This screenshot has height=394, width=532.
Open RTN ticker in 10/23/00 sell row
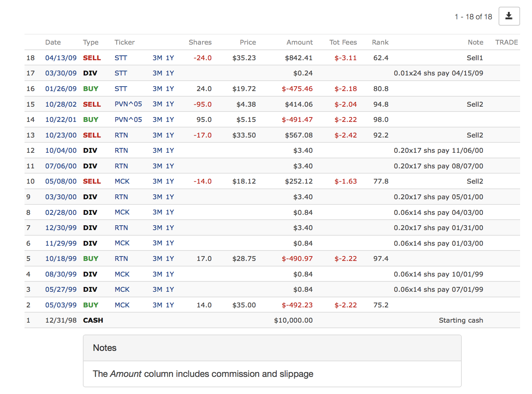point(121,135)
